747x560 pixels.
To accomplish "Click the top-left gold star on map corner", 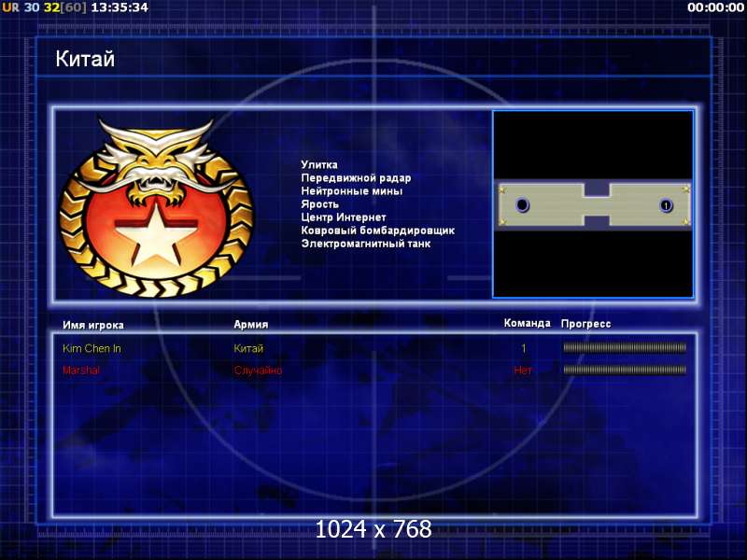I will [x=502, y=189].
